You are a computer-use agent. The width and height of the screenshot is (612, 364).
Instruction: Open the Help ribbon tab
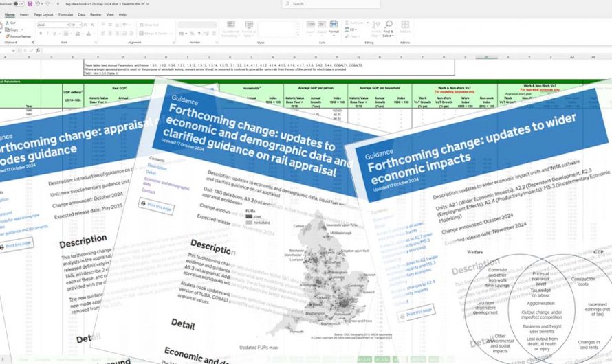(x=122, y=15)
